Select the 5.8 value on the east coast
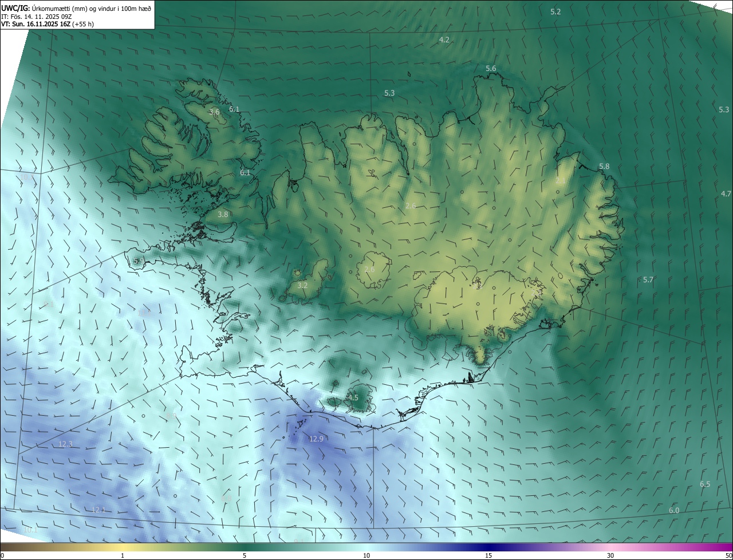This screenshot has width=733, height=560. 604,167
